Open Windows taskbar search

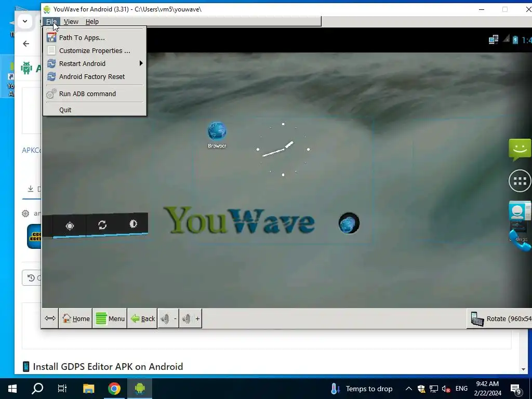pos(37,389)
